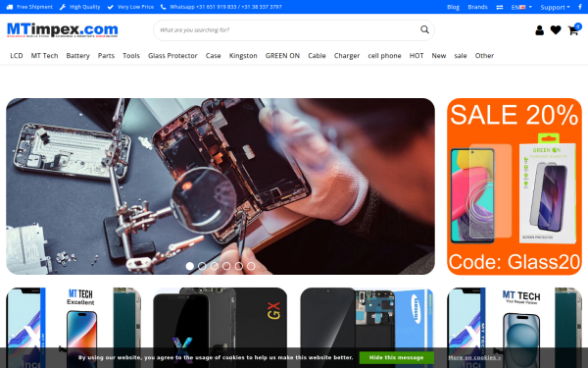
Task: Open the MT Tech category menu
Action: (45, 56)
